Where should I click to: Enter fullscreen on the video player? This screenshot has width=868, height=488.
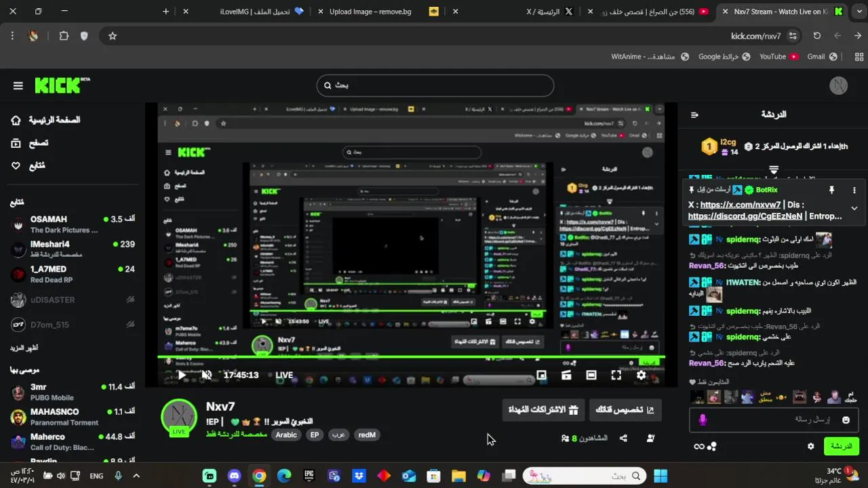click(x=616, y=375)
